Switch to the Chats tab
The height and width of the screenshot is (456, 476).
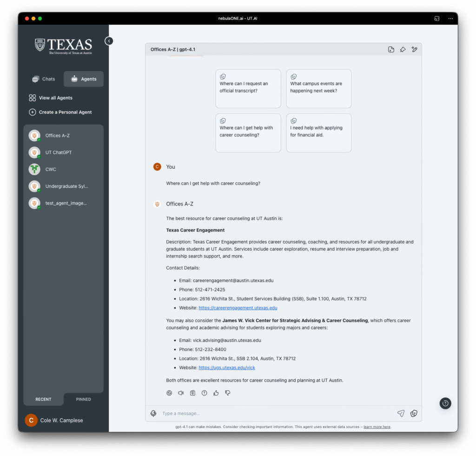pos(44,79)
